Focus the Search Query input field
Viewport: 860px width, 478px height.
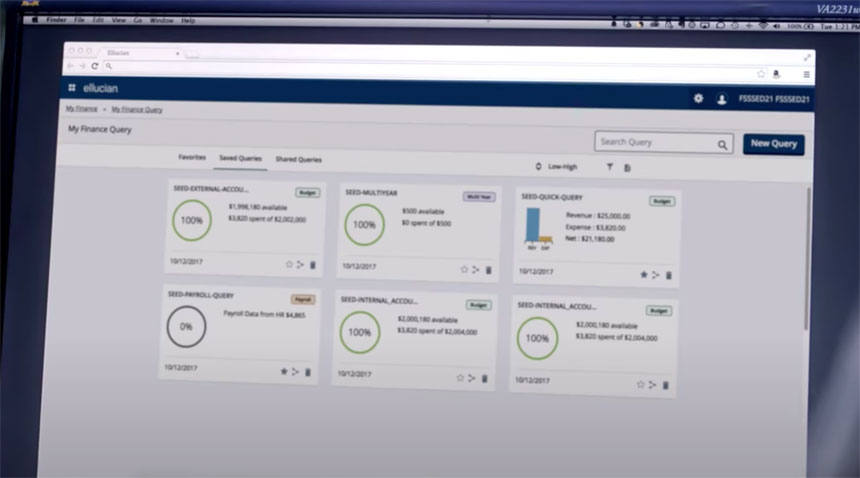click(x=655, y=142)
